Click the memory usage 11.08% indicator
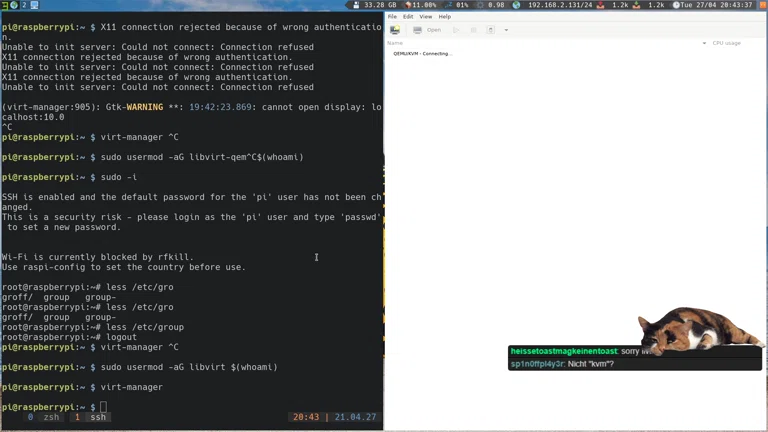 [420, 5]
